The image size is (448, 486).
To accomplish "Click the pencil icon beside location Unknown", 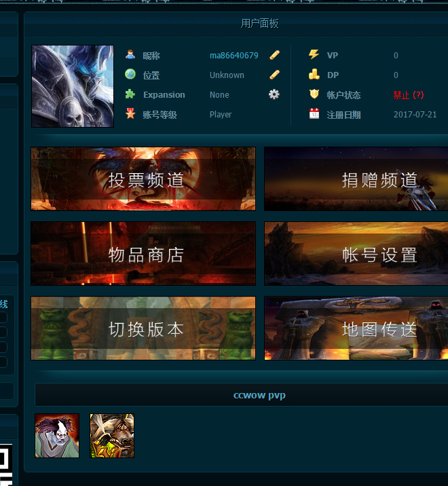I will pos(274,75).
